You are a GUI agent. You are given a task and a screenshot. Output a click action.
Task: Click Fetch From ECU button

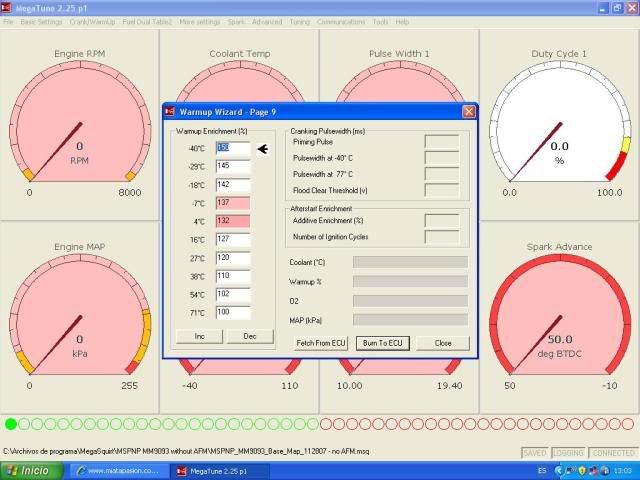[321, 343]
